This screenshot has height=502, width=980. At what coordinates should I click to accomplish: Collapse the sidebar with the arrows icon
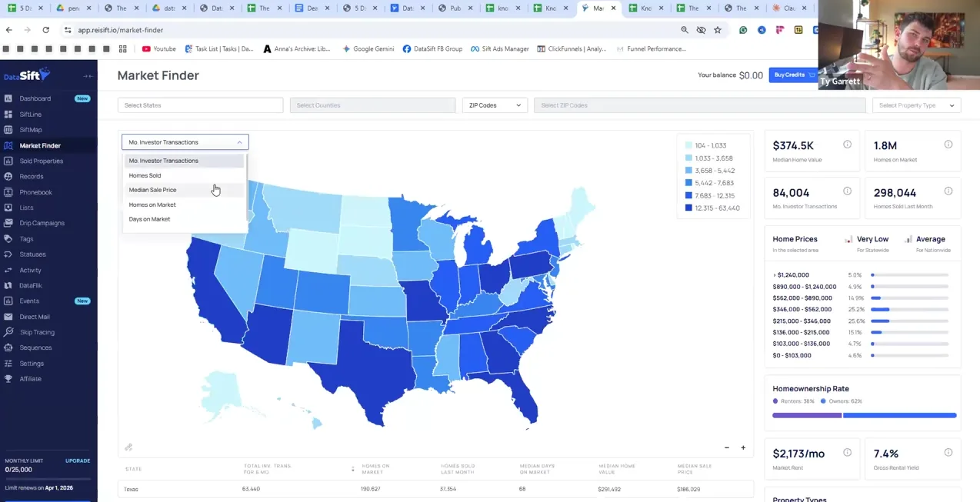[88, 76]
